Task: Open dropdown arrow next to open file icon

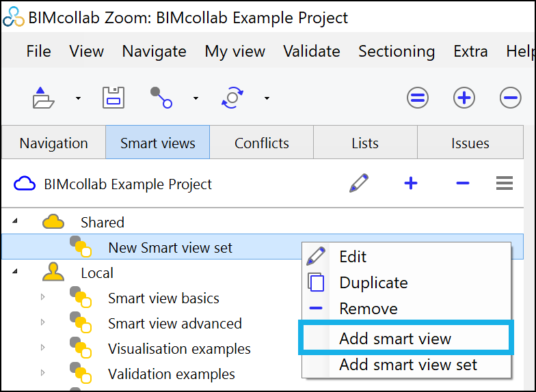Action: pos(78,98)
